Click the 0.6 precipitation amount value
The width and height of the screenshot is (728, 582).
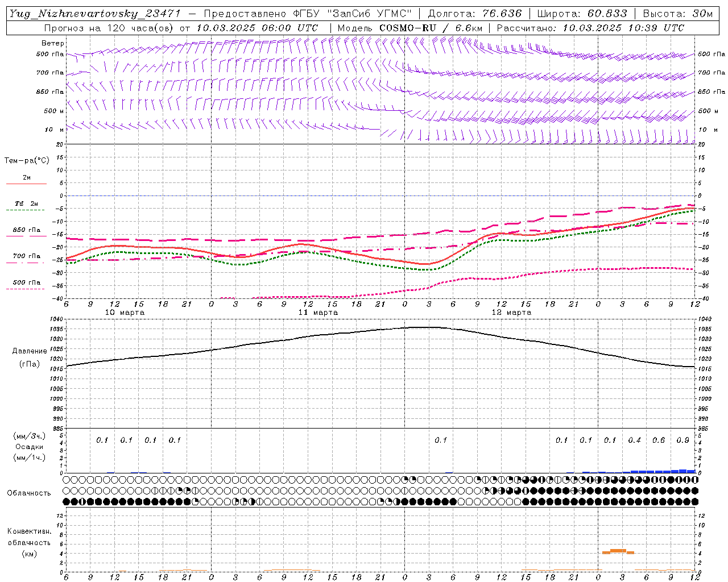pos(659,440)
